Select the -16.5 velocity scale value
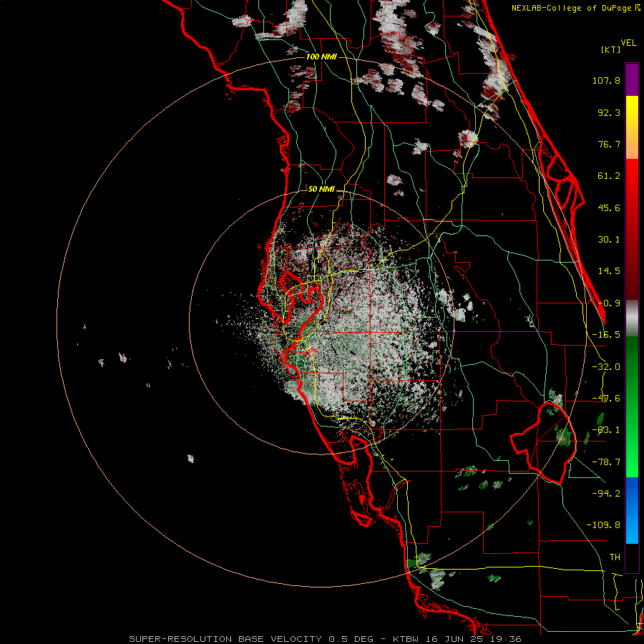Viewport: 644px width, 644px height. 606,335
